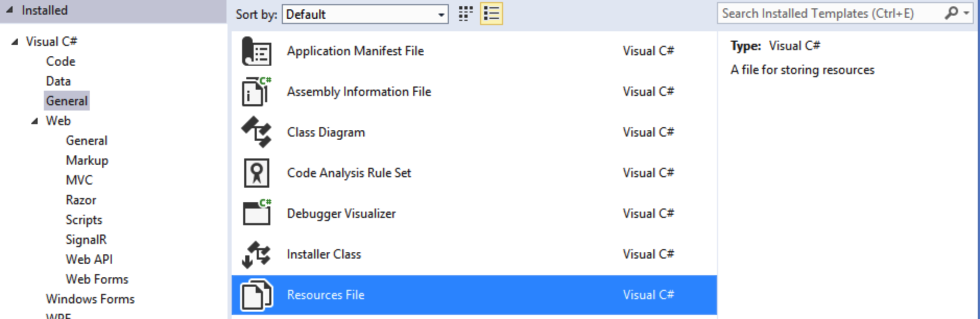
Task: Click the Search Installed Templates field
Action: [x=830, y=14]
